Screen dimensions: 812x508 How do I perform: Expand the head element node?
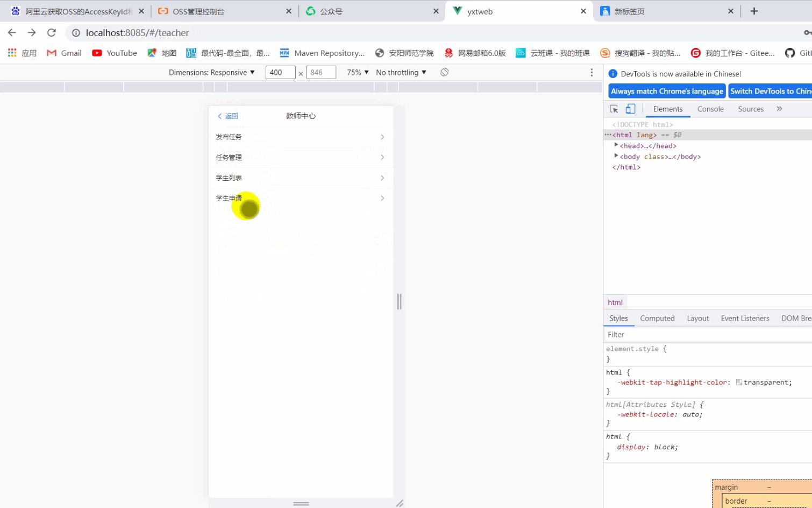[x=616, y=145]
